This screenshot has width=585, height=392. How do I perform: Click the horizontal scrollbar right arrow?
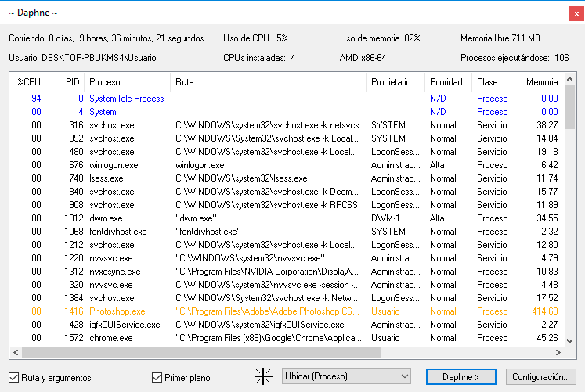558,353
